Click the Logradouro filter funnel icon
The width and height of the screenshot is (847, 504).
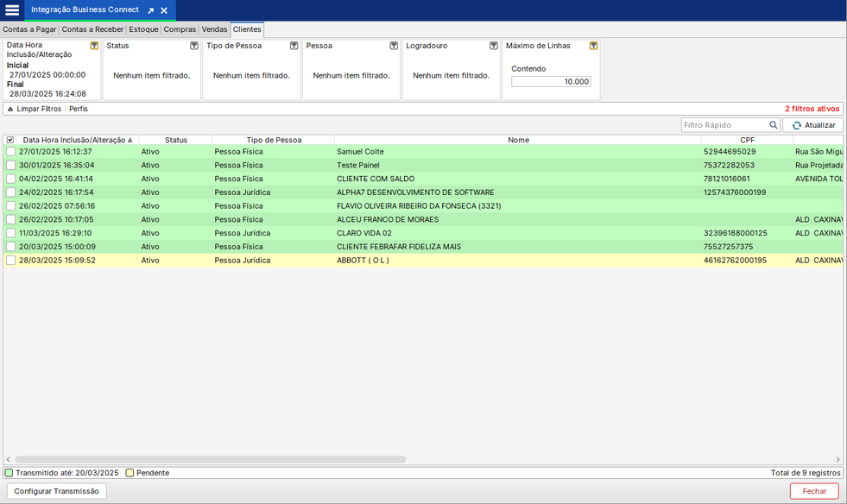[494, 46]
